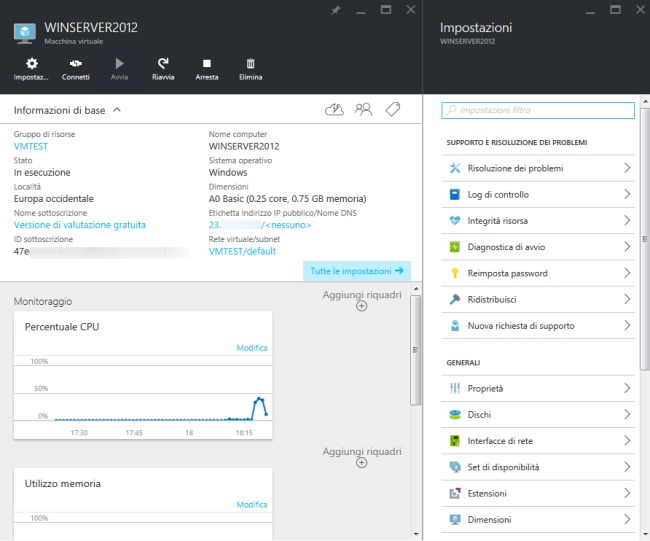Screen dimensions: 650x541
Task: Click the Interfacce di rete icon
Action: [455, 441]
